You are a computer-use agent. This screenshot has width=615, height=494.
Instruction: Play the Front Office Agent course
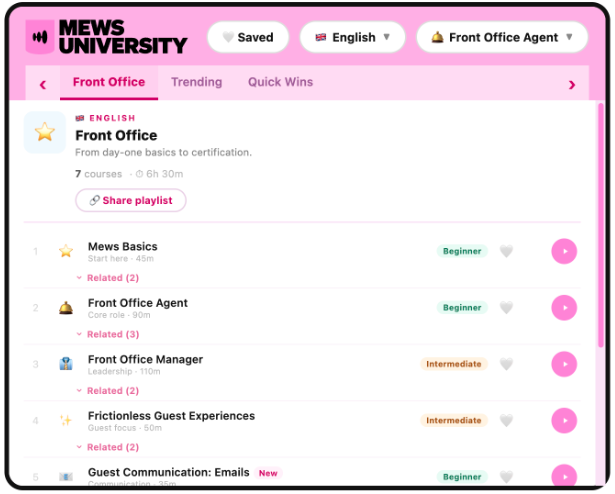pos(564,308)
